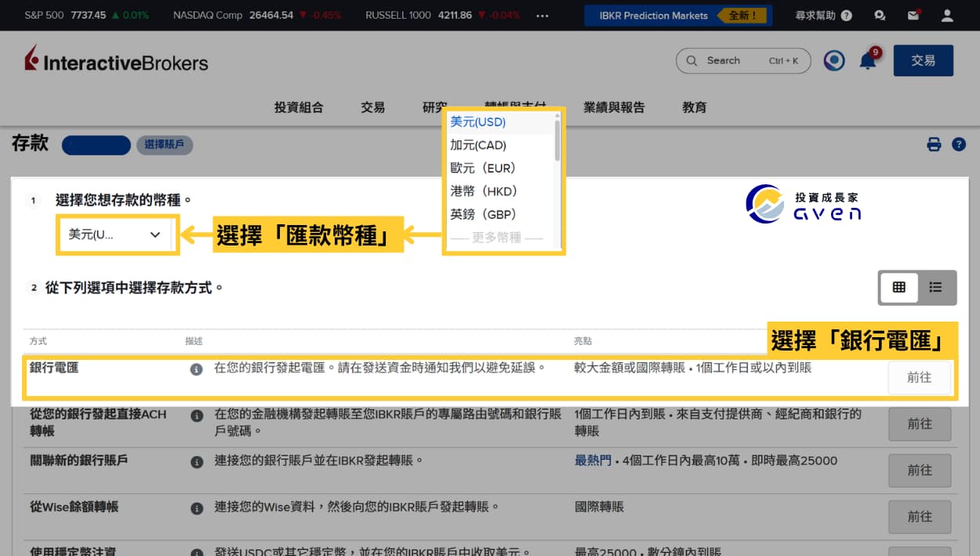Switch to list view layout
This screenshot has width=980, height=556.
(x=936, y=287)
